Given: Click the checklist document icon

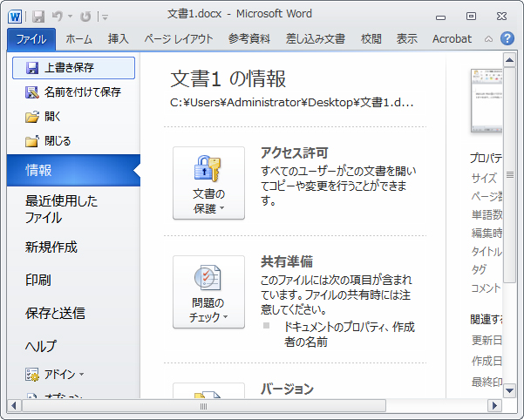Looking at the screenshot, I should (x=208, y=277).
